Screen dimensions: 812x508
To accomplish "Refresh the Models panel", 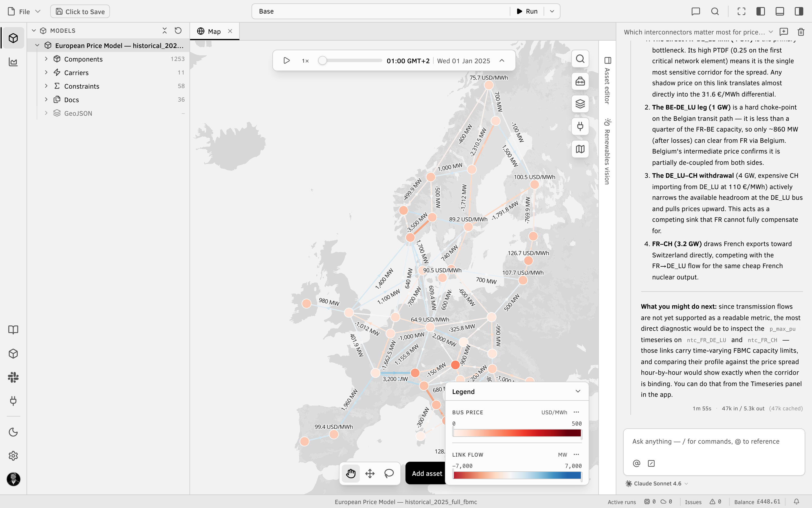I will click(178, 30).
